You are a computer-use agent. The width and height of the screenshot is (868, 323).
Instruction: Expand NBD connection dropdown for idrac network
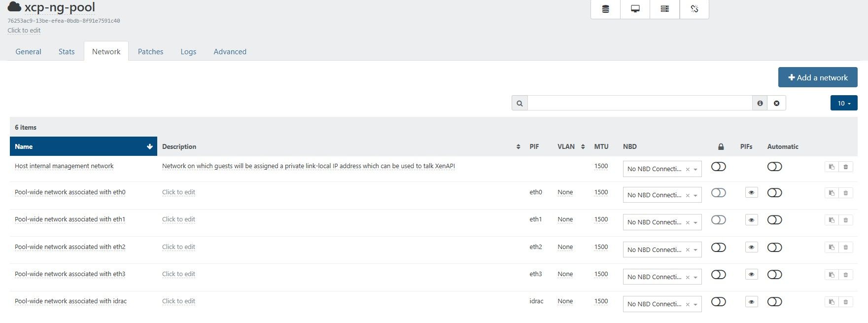pos(695,304)
